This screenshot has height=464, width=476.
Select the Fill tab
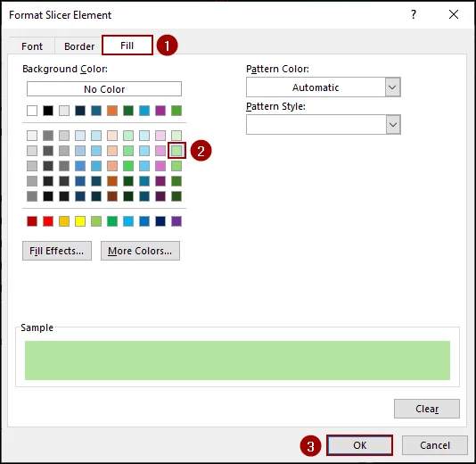127,46
